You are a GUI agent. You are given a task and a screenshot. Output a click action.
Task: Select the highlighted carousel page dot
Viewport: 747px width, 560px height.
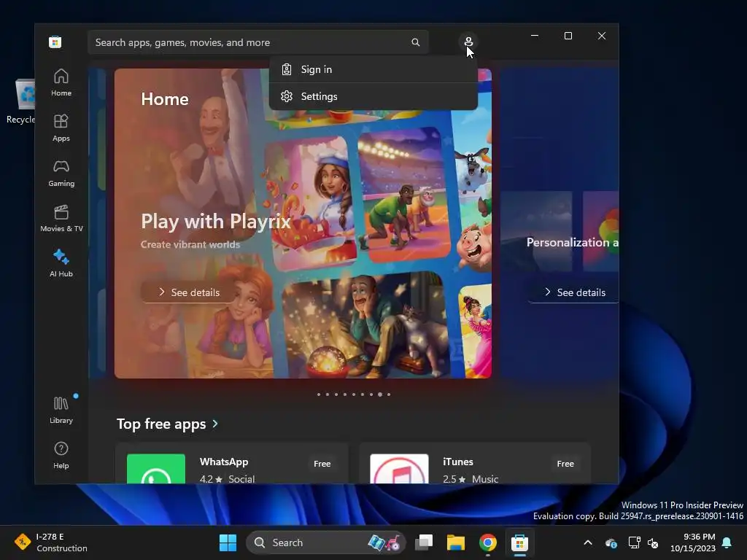click(379, 394)
